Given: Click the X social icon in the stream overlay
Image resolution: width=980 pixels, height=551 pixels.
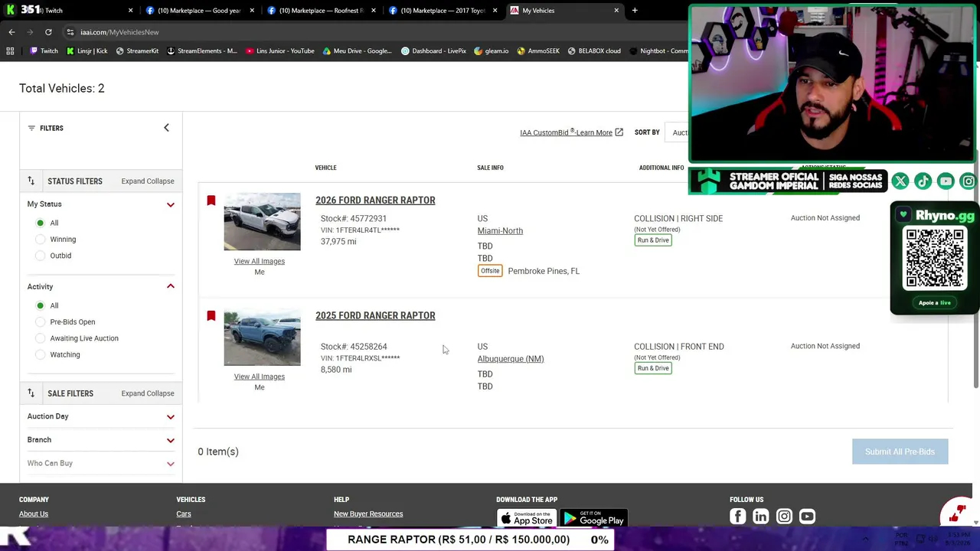Looking at the screenshot, I should coord(900,181).
